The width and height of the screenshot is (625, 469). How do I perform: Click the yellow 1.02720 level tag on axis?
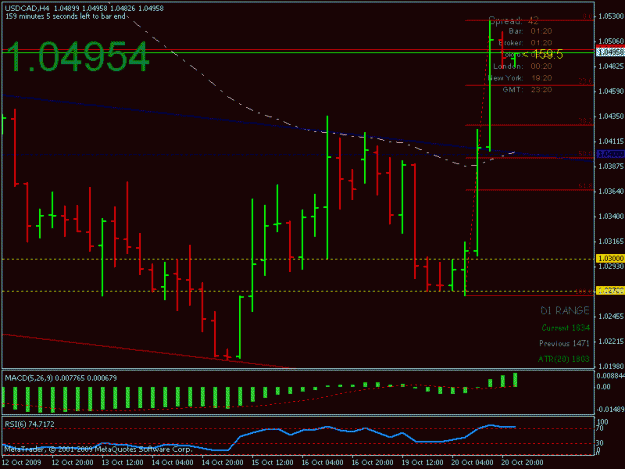point(610,290)
